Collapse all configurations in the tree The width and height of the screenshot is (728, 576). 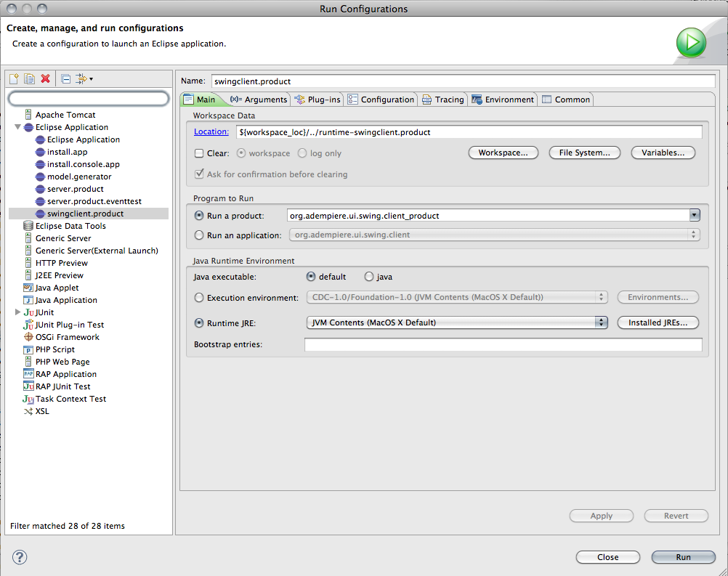pyautogui.click(x=66, y=79)
